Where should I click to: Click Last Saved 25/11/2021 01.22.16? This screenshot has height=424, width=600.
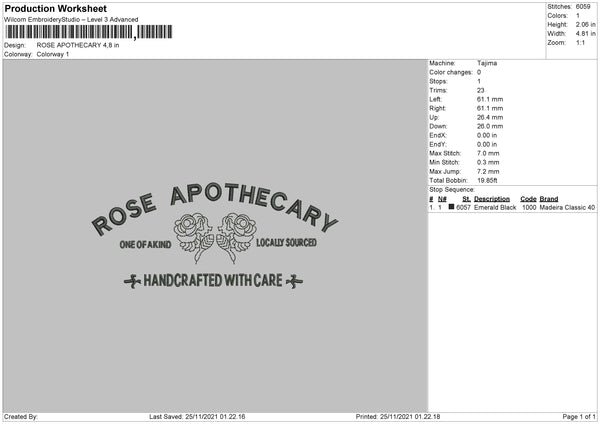(x=197, y=416)
